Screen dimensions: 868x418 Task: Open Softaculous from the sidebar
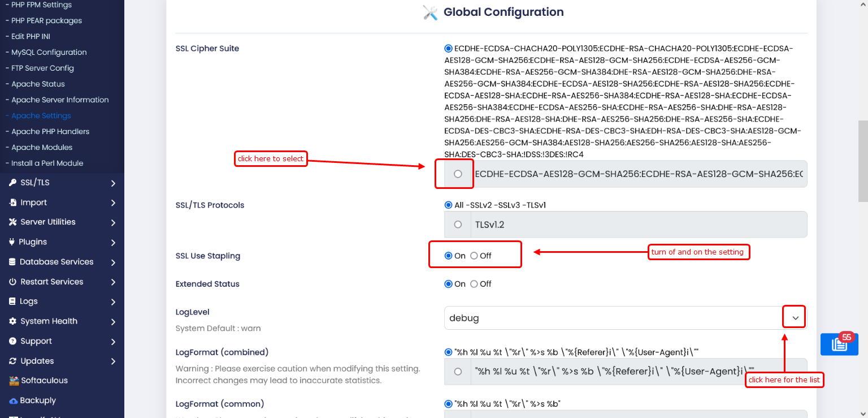coord(44,381)
